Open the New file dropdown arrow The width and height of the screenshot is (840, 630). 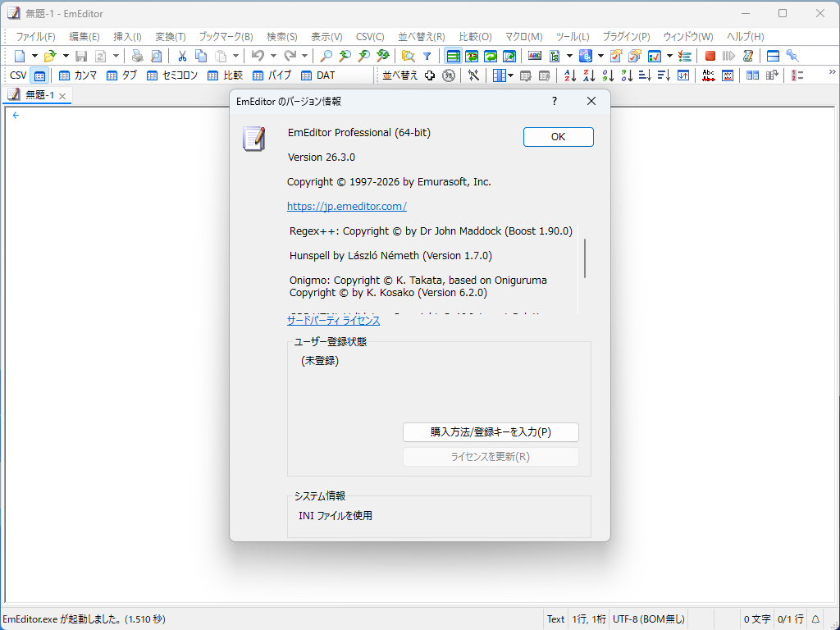pos(34,56)
